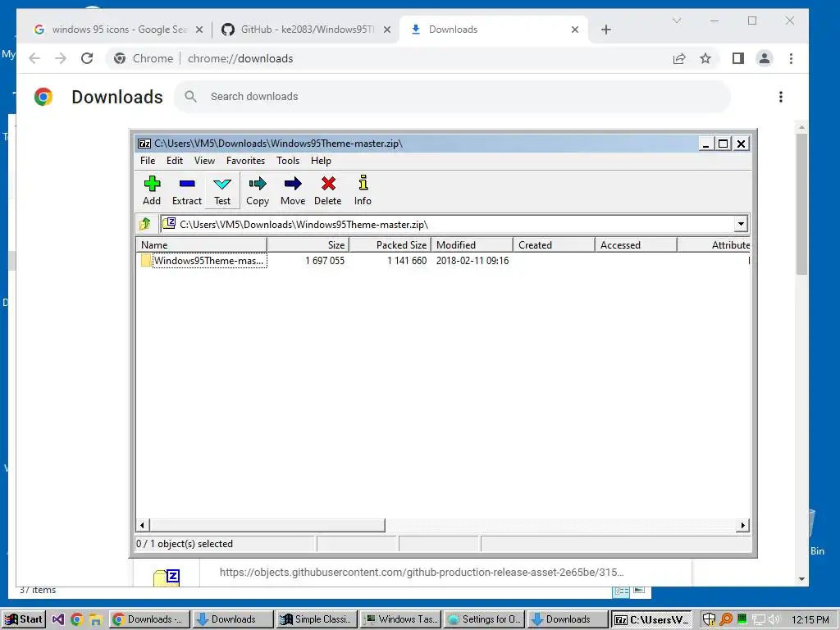Launch Chrome from the quick launch
The height and width of the screenshot is (630, 840).
[x=76, y=619]
